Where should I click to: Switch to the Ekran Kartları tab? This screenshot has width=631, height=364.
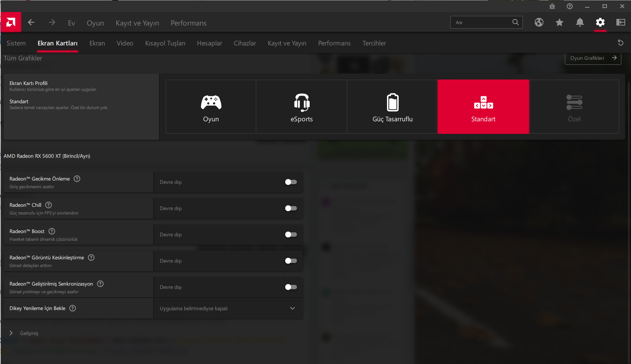coord(58,43)
